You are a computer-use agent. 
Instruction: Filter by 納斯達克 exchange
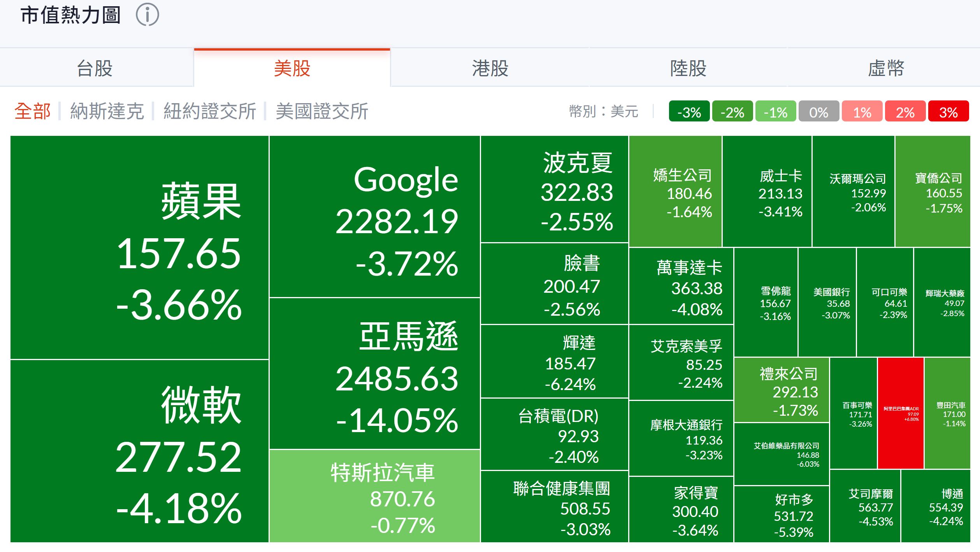point(107,111)
